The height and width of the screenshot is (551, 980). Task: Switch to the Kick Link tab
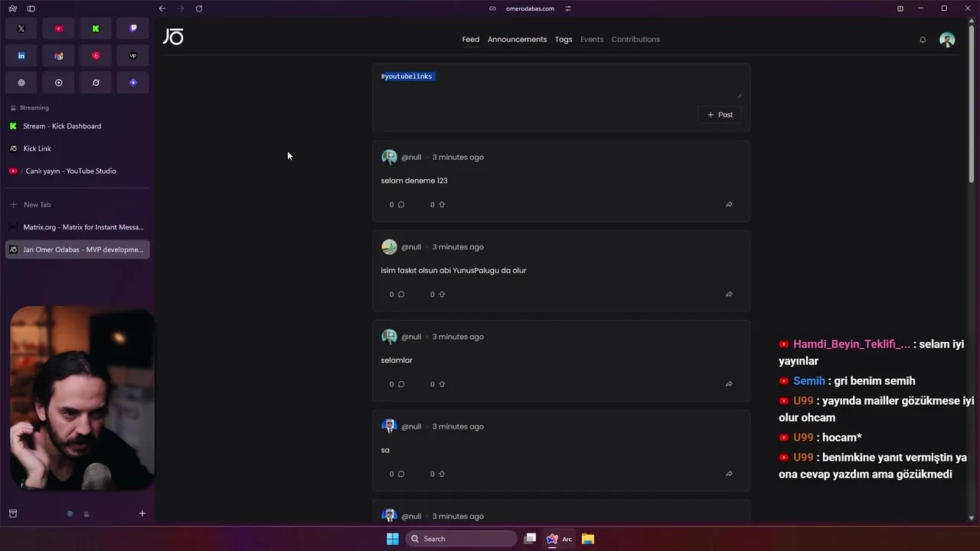click(x=77, y=148)
